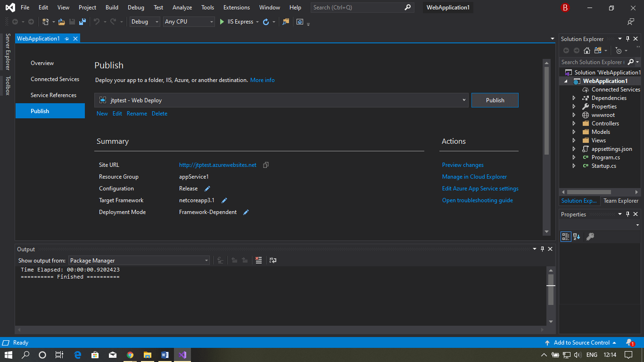Click the Open File folder icon

click(x=61, y=22)
